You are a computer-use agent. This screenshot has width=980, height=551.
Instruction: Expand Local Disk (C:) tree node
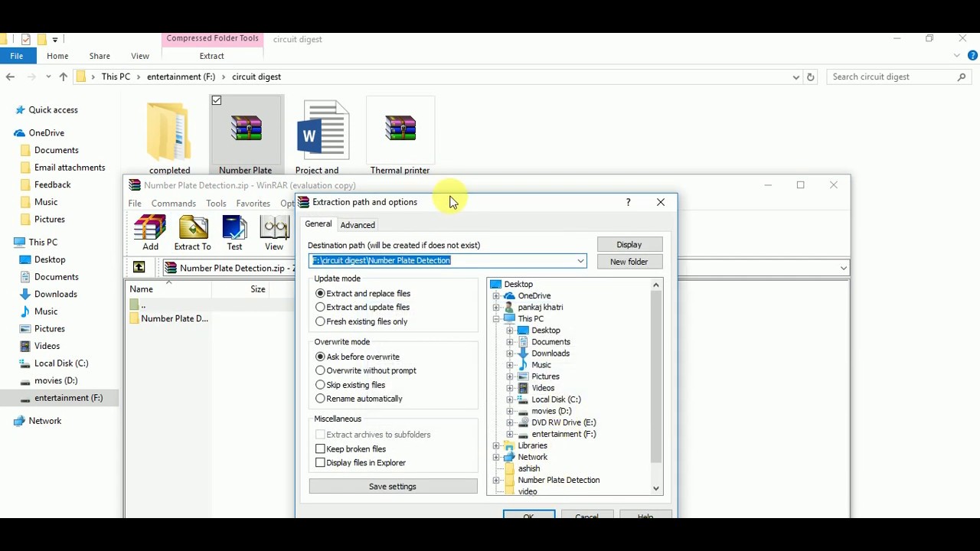coord(510,399)
